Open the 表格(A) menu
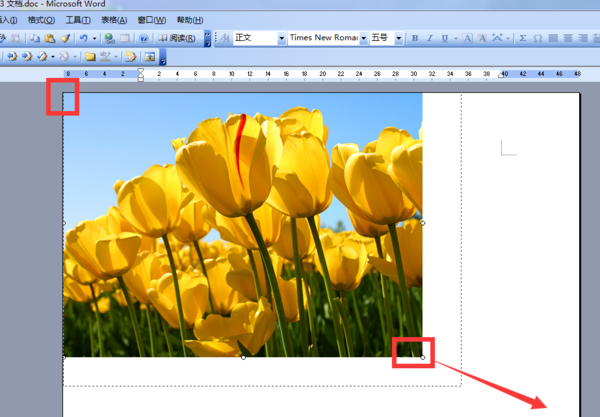Image resolution: width=600 pixels, height=417 pixels. [x=114, y=20]
